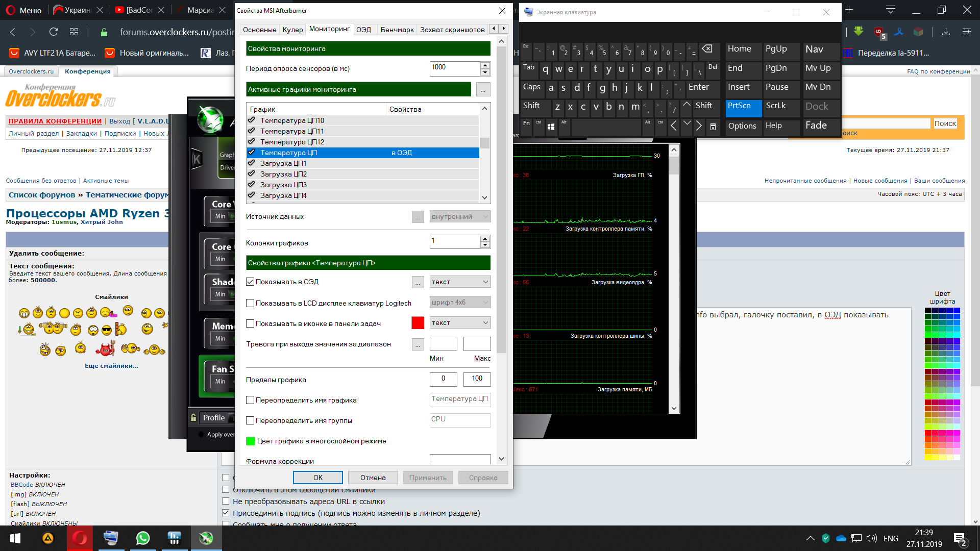Click the tab scroll right arrow in Afterburner properties
The image size is (980, 551).
pyautogui.click(x=504, y=29)
